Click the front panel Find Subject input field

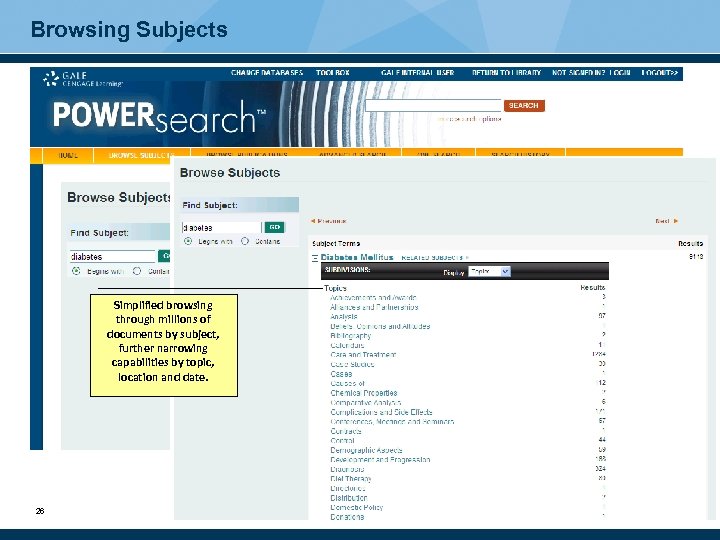click(221, 227)
